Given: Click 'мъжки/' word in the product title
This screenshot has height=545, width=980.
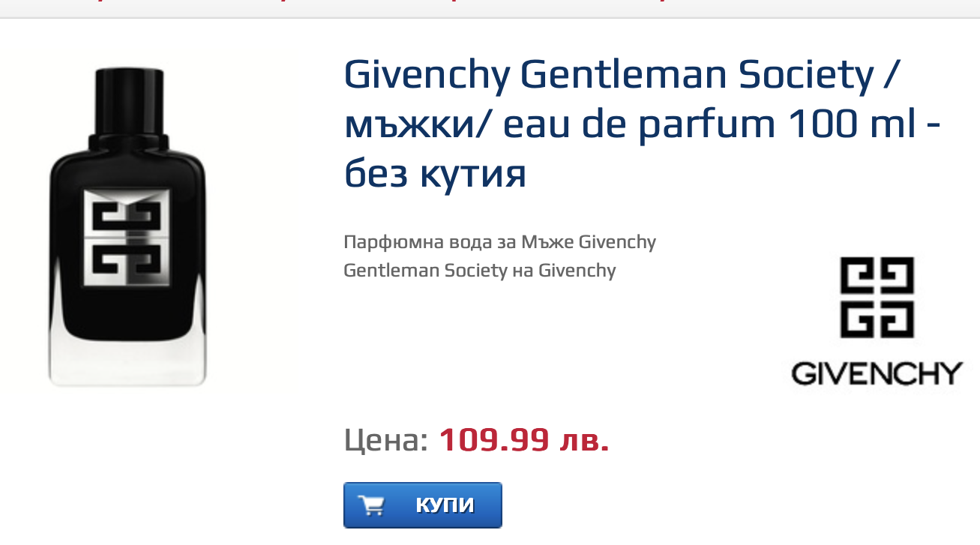Looking at the screenshot, I should tap(417, 124).
